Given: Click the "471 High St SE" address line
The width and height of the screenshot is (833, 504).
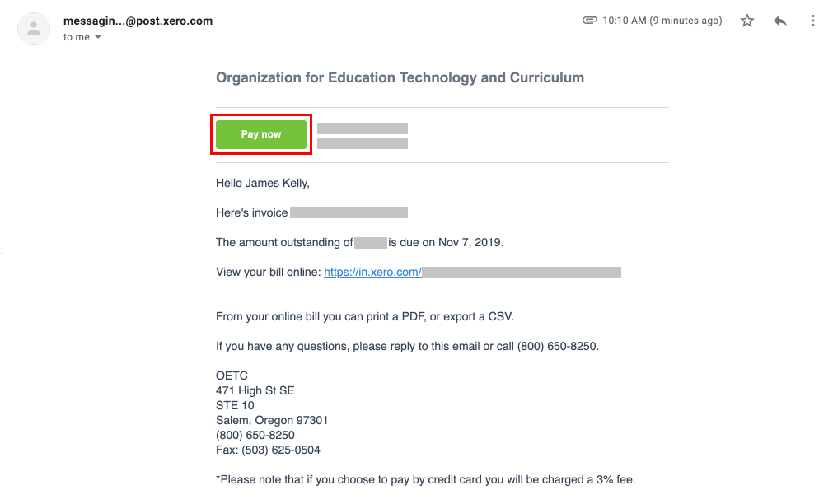Looking at the screenshot, I should (x=255, y=390).
